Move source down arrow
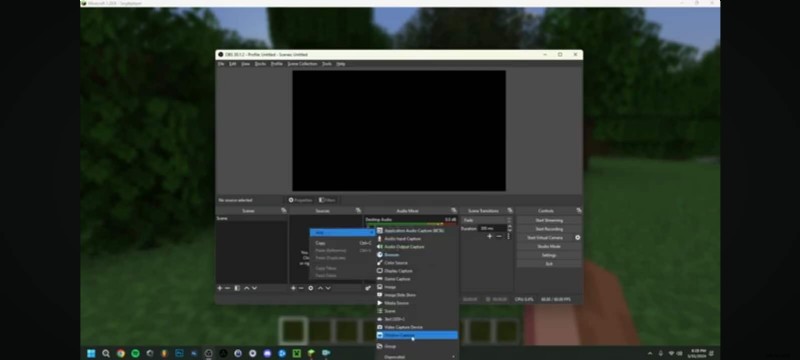Image resolution: width=800 pixels, height=360 pixels. pyautogui.click(x=328, y=288)
